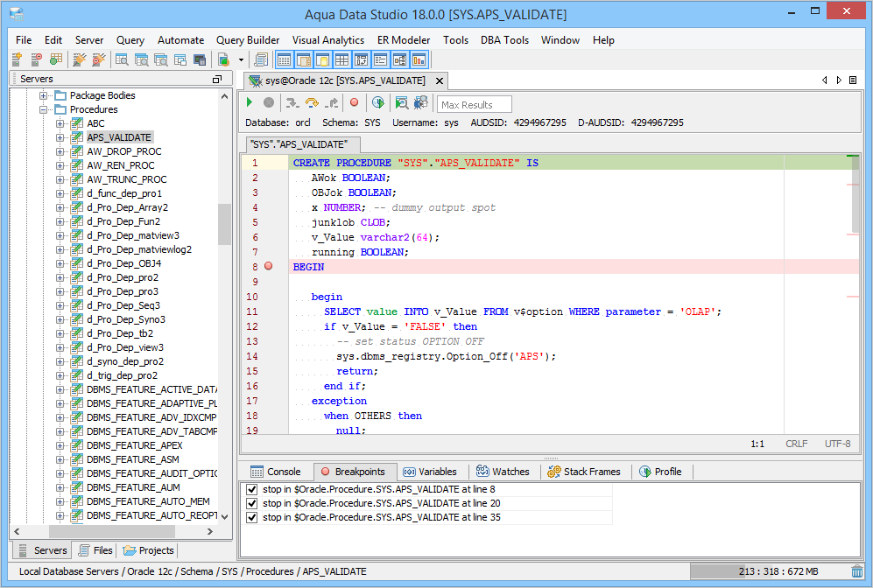Toggle the line 35 breakpoint checkbox
Screen dimensions: 873x588
[252, 518]
